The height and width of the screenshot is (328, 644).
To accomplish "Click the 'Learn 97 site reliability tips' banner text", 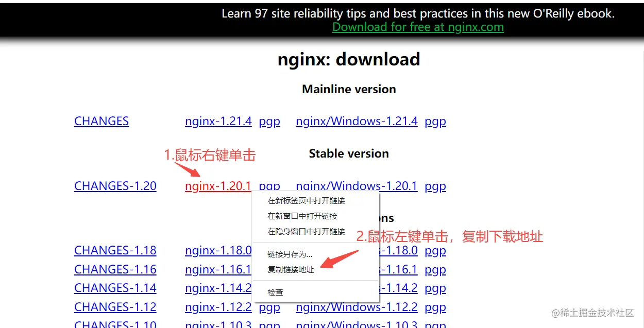I will click(x=418, y=14).
